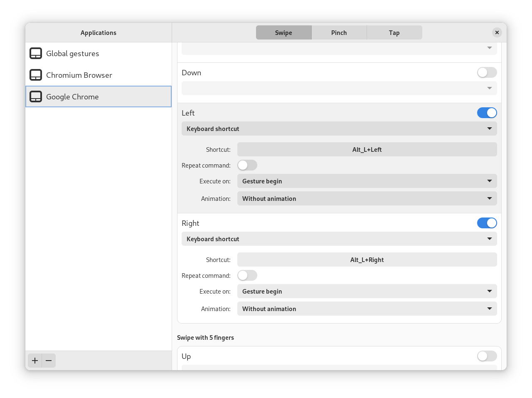Toggle Repeat command under Right section
Viewport: 532px width, 398px height.
point(247,275)
